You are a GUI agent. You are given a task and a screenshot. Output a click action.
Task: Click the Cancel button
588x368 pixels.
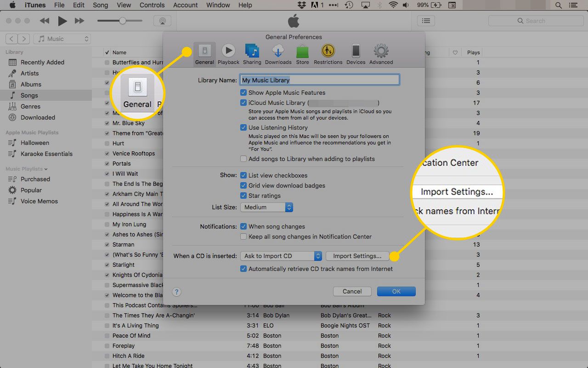pos(352,291)
